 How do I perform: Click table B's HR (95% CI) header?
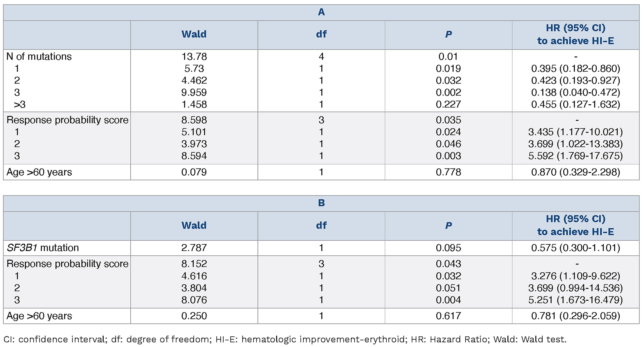[x=576, y=225]
